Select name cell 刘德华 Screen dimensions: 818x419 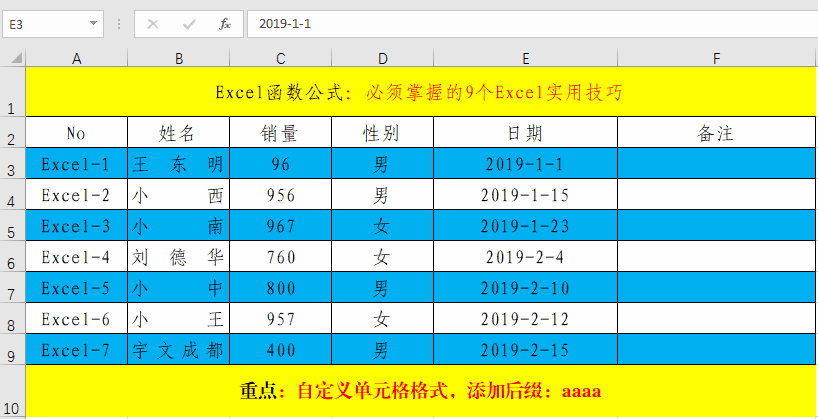[178, 256]
